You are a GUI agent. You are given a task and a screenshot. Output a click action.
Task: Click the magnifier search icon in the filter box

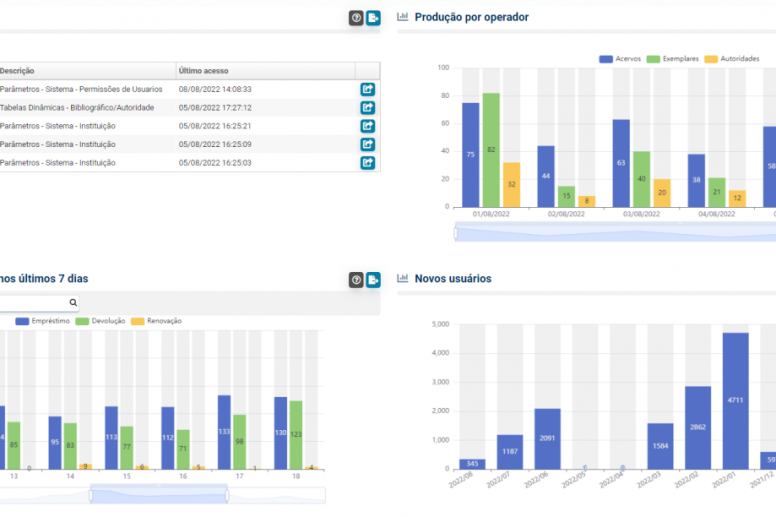pyautogui.click(x=73, y=302)
